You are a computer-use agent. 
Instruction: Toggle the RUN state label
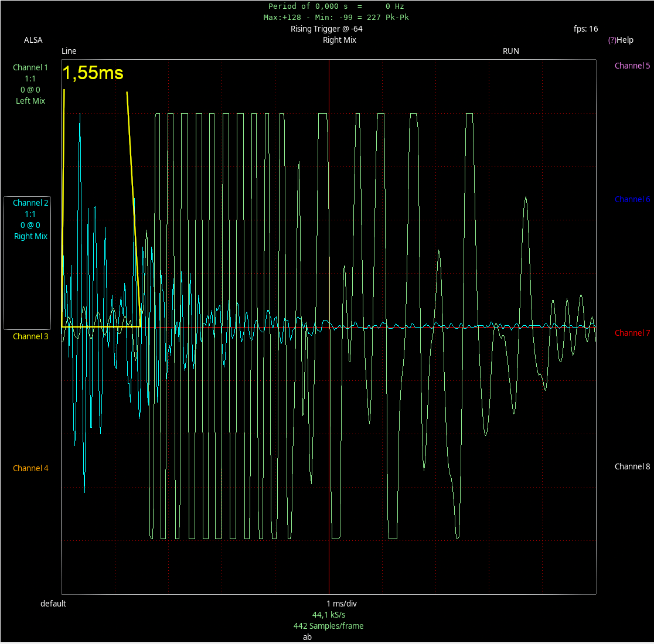coord(510,51)
